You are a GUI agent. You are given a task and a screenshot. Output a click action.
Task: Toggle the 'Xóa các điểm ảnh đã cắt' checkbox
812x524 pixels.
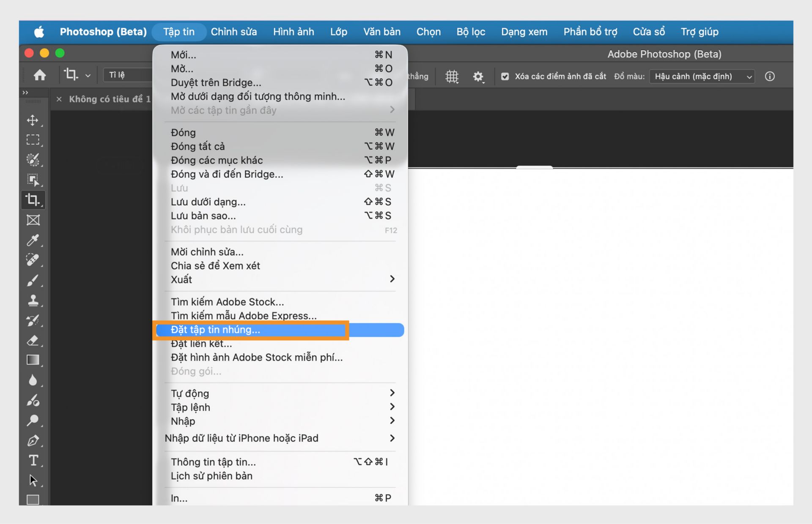[505, 76]
